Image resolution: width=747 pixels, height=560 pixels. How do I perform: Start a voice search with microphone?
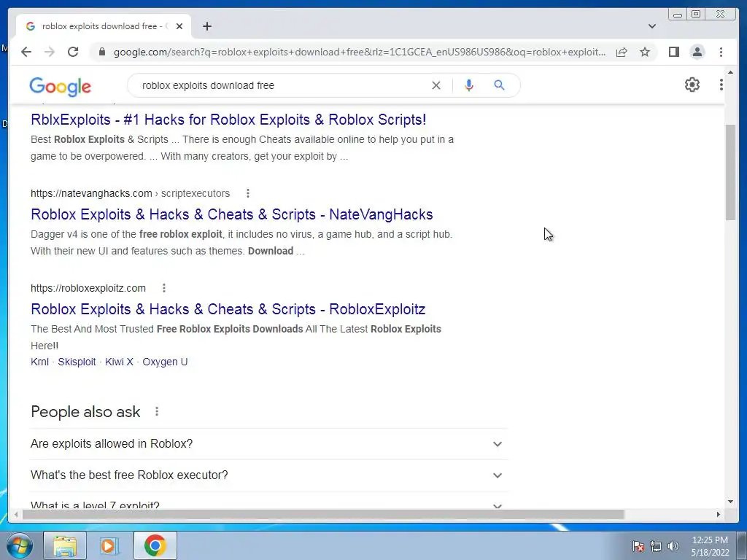(x=469, y=85)
